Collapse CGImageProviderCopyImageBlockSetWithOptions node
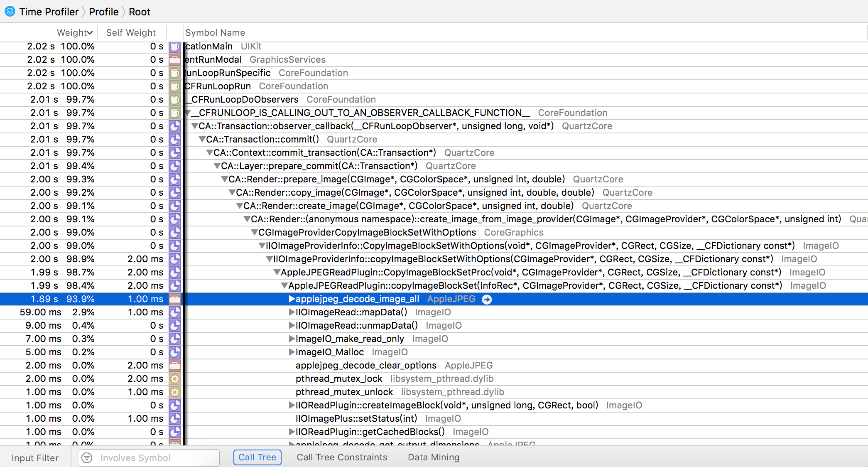This screenshot has width=868, height=467. click(254, 233)
